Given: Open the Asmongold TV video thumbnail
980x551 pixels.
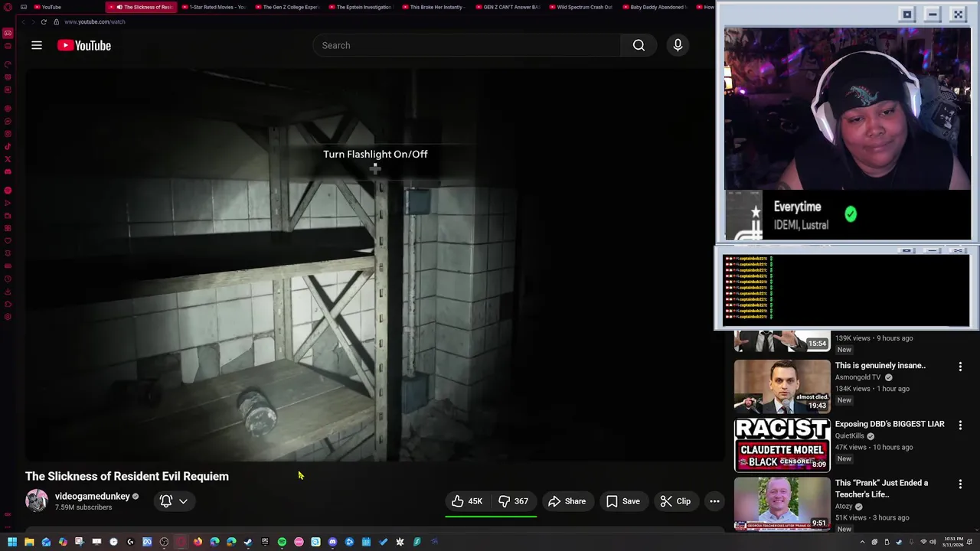Looking at the screenshot, I should [x=782, y=386].
